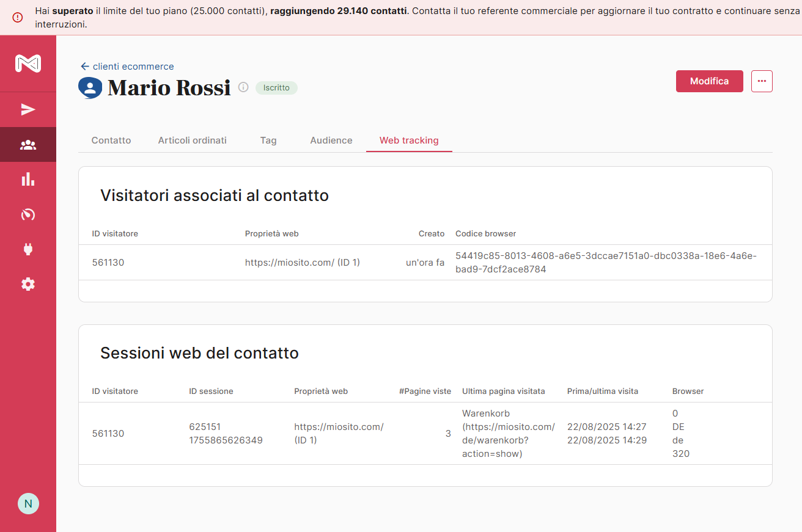Click the MagNews logo in the sidebar
The image size is (802, 532).
pos(28,64)
